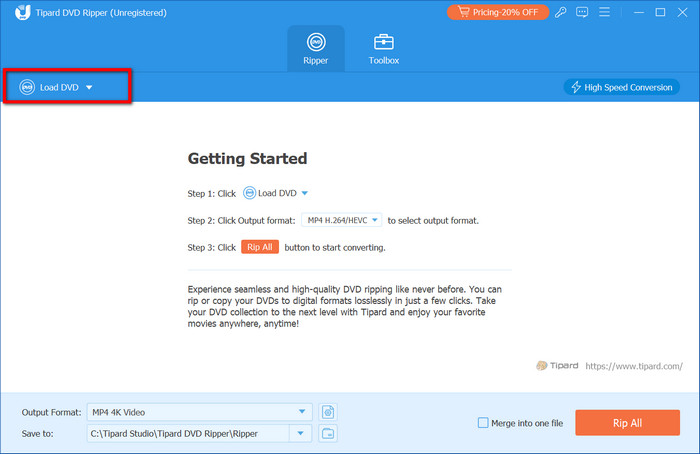Select the Ripper tab

[316, 48]
